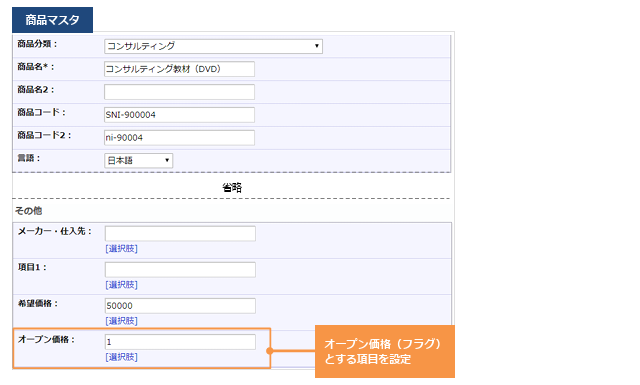Select the 商品マスタ header tab
Viewport: 640px width, 385px height.
coord(53,20)
